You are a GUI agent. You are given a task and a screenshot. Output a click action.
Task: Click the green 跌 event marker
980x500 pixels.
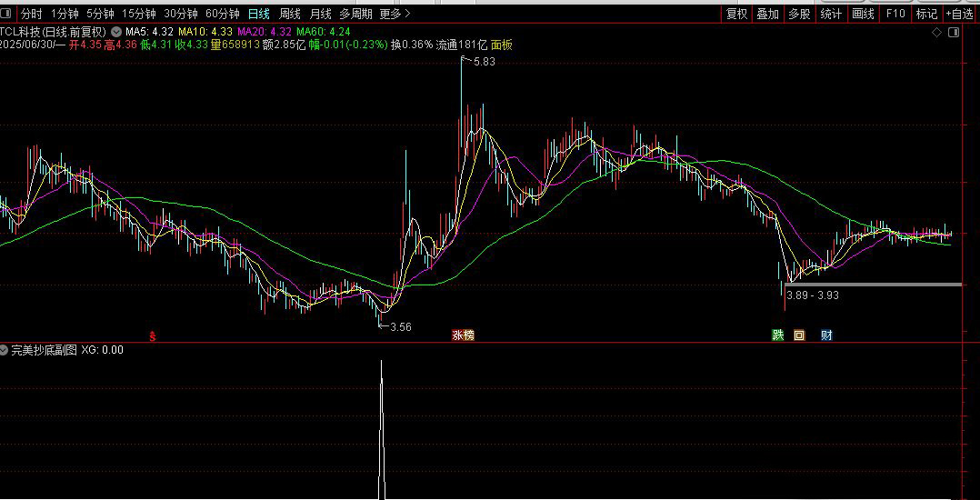point(778,335)
